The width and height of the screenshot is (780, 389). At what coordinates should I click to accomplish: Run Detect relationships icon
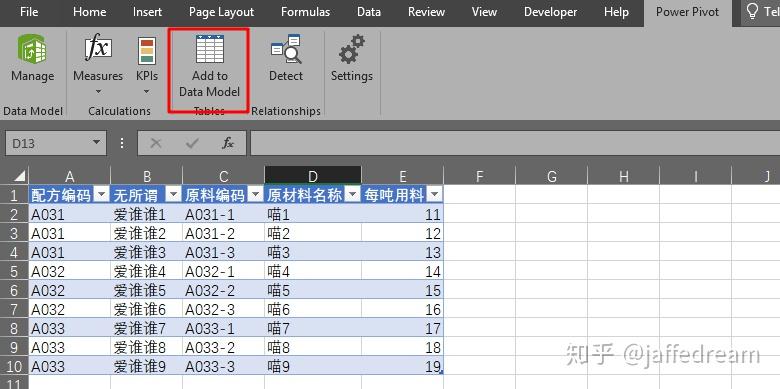pos(286,49)
